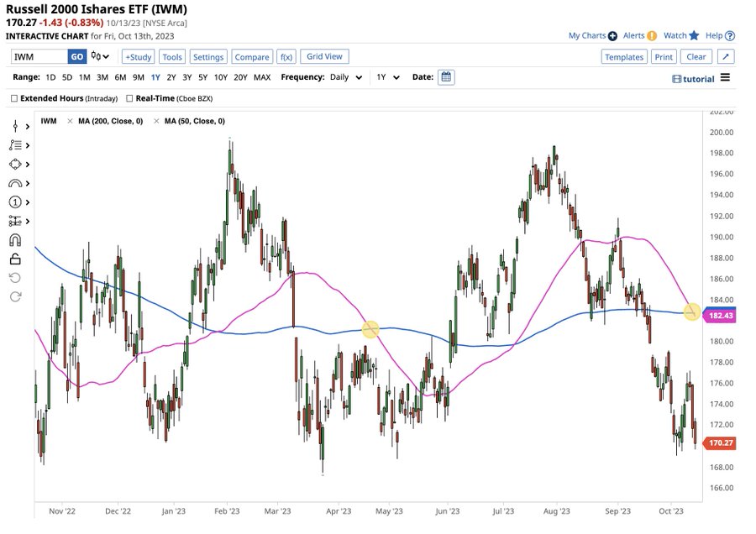Open the Frequency Daily dropdown
The height and width of the screenshot is (534, 756).
pyautogui.click(x=346, y=77)
